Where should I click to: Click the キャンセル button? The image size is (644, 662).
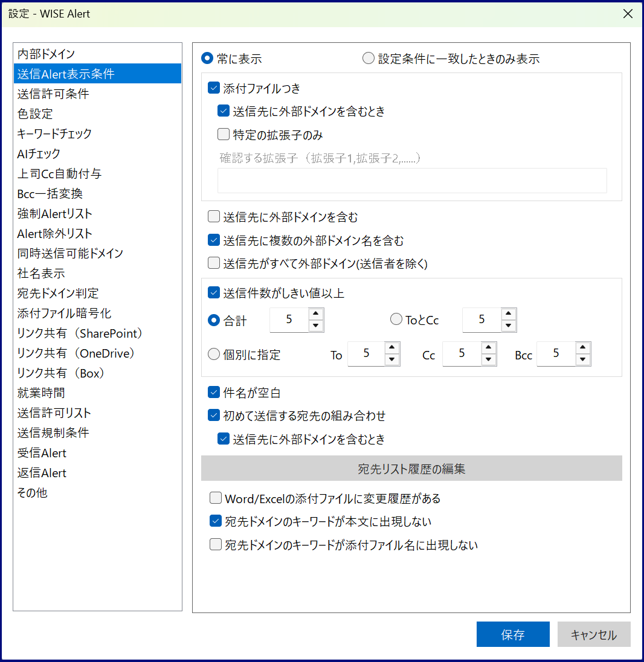pos(594,634)
